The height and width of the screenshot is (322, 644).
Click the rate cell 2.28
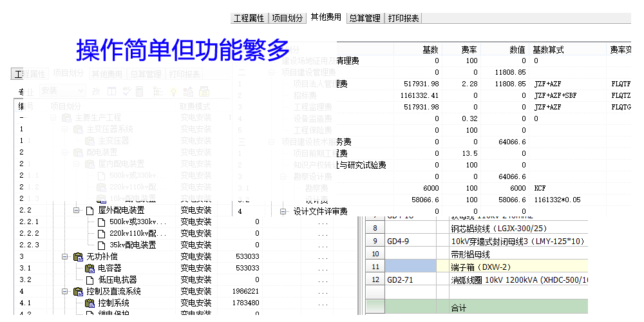point(460,84)
